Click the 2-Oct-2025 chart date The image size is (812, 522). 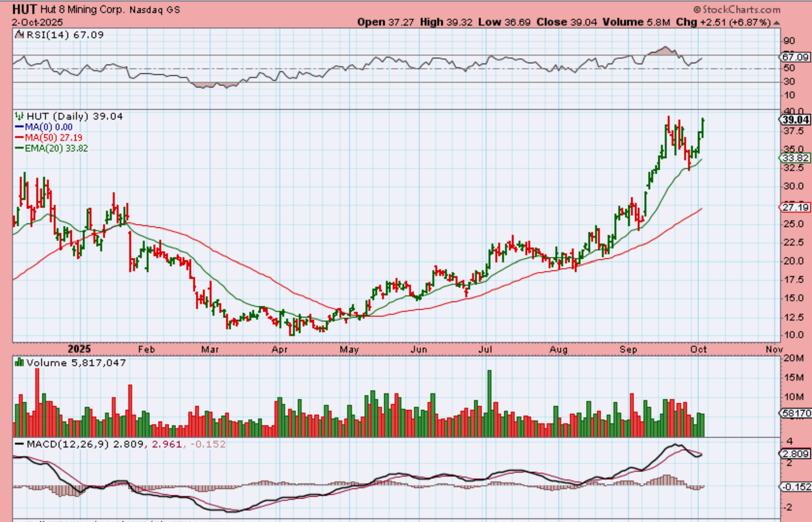[37, 22]
